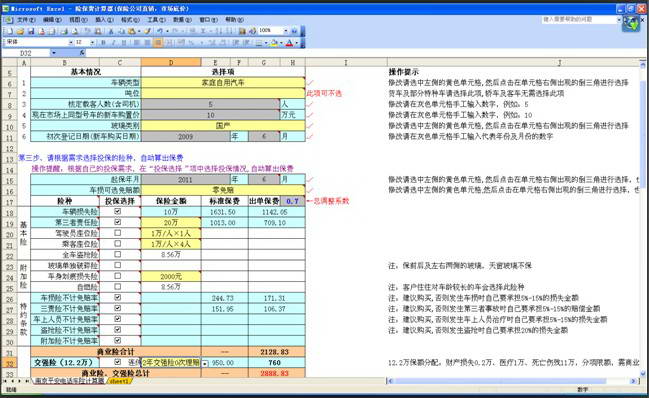Select the 车辆类型 cell 家庭自用汽车
Screen dimensions: 649x398
tap(223, 82)
